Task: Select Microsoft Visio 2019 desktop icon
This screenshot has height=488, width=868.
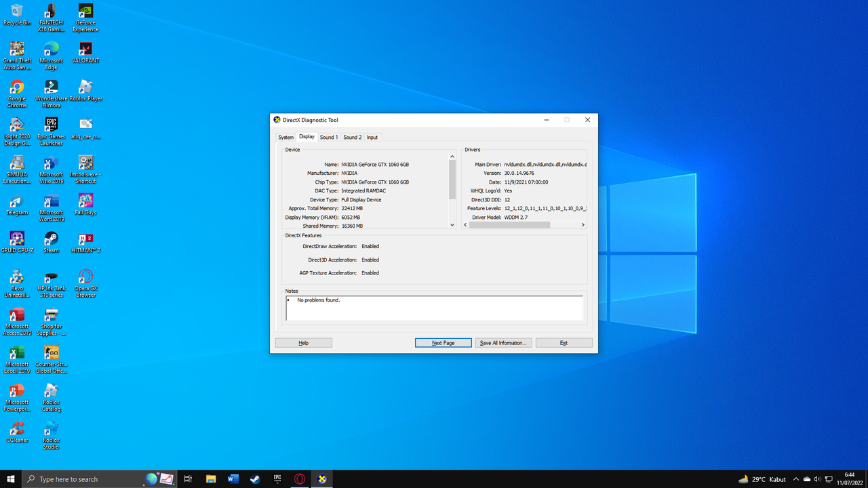Action: pos(51,169)
